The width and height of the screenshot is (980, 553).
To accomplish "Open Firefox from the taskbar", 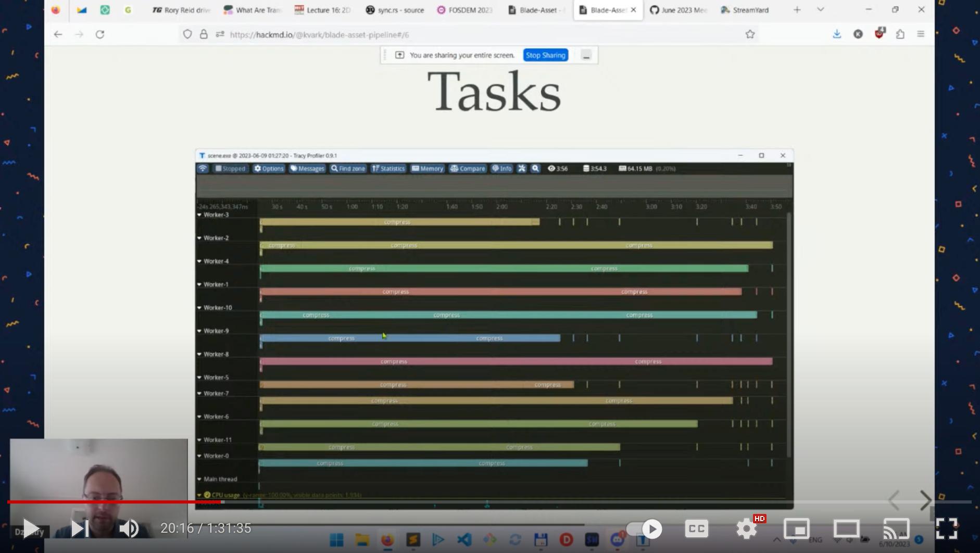I will 387,540.
